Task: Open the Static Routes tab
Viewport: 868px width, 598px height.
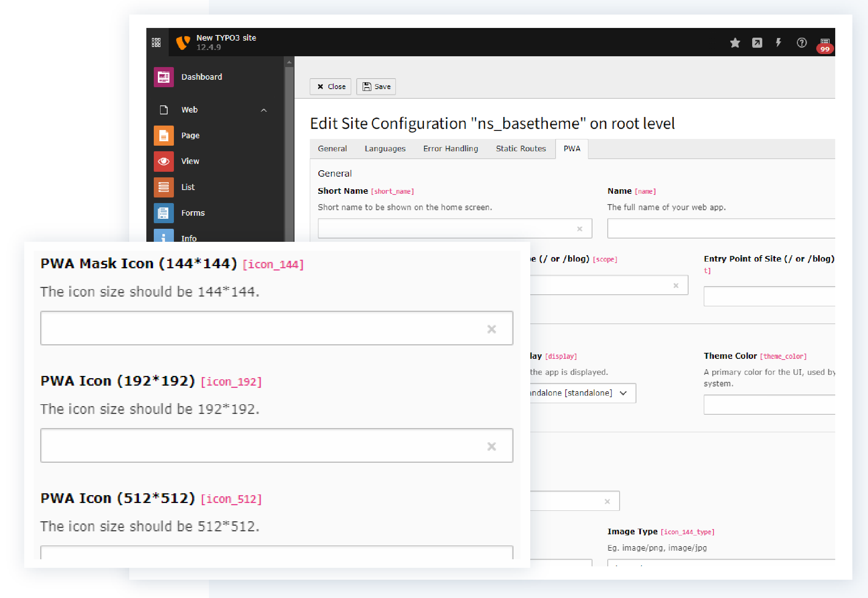Action: (x=521, y=148)
